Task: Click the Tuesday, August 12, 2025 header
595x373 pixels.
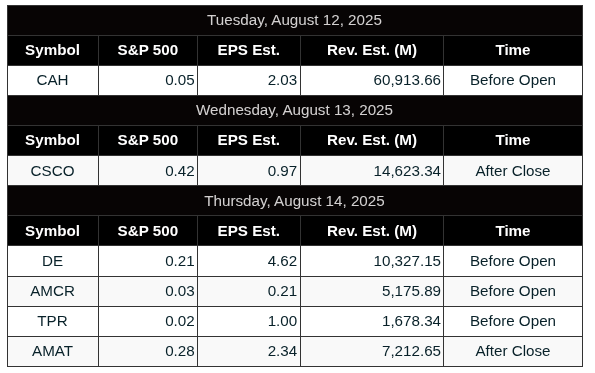Action: tap(294, 20)
